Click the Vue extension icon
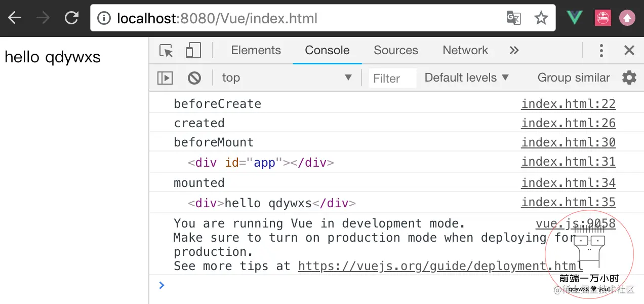 click(574, 17)
